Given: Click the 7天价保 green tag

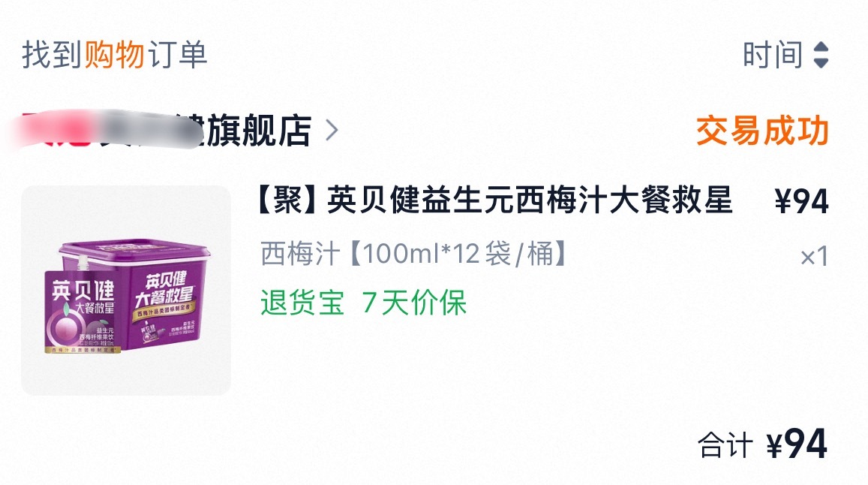Looking at the screenshot, I should (414, 303).
